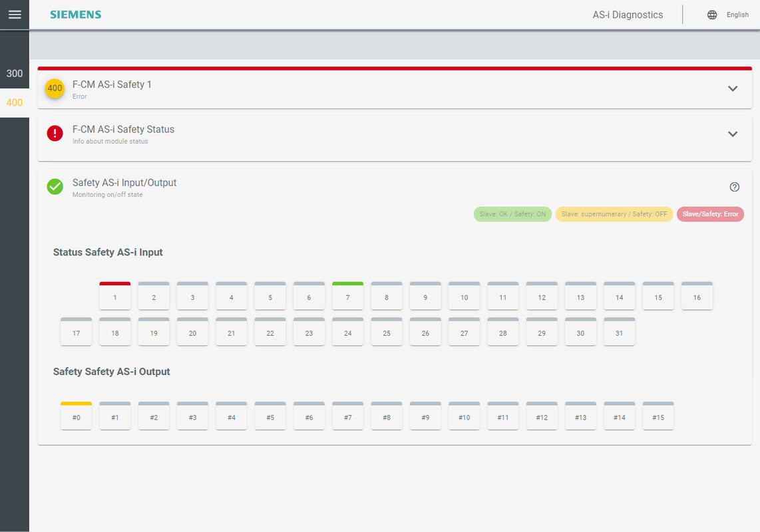The image size is (760, 532).
Task: Click the 'AS-i Diagnostics' page title
Action: click(x=628, y=15)
